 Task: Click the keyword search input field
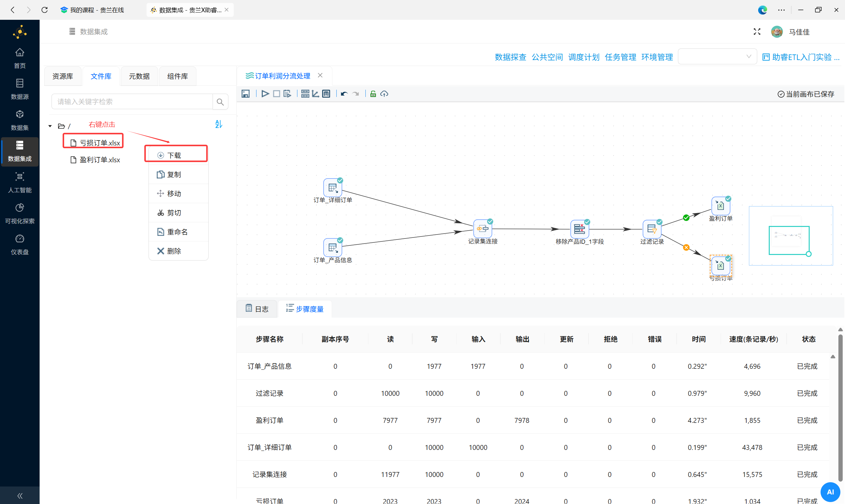(x=132, y=102)
